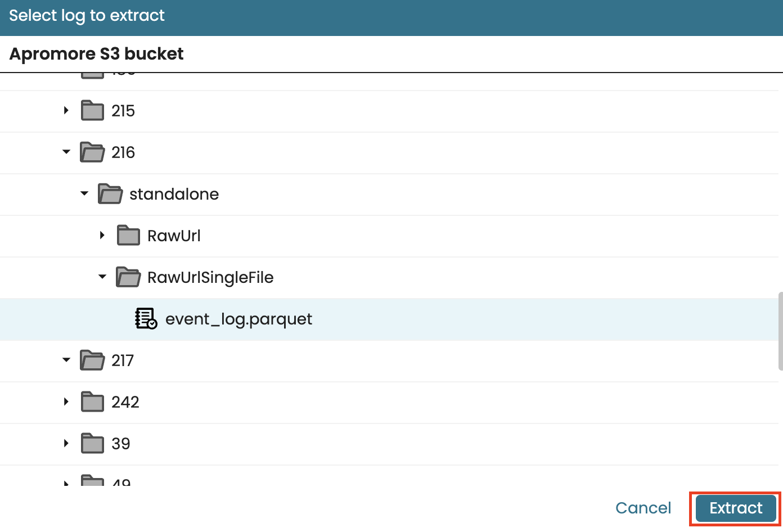This screenshot has height=532, width=783.
Task: Collapse folder 216 using its arrow
Action: click(66, 152)
